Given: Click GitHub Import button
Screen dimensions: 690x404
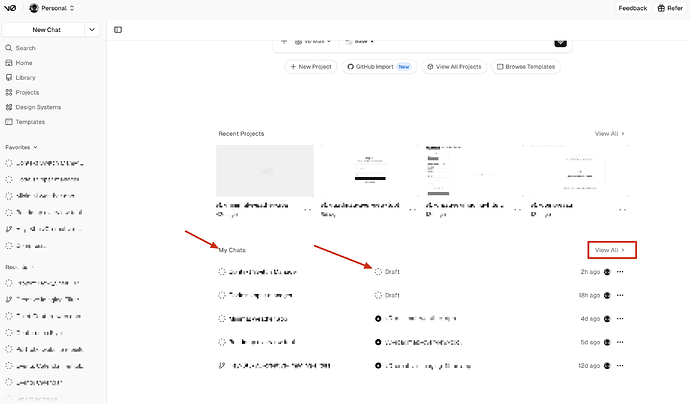Looking at the screenshot, I should [x=379, y=67].
